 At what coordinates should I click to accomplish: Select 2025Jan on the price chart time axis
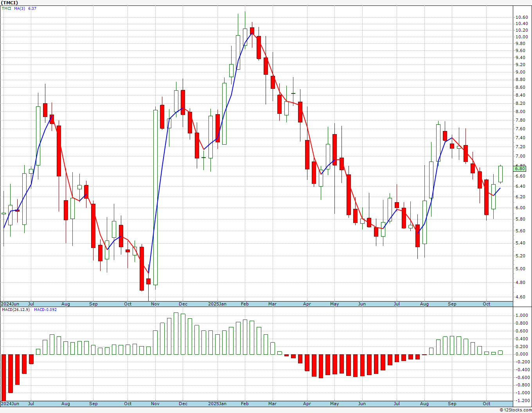(217, 304)
